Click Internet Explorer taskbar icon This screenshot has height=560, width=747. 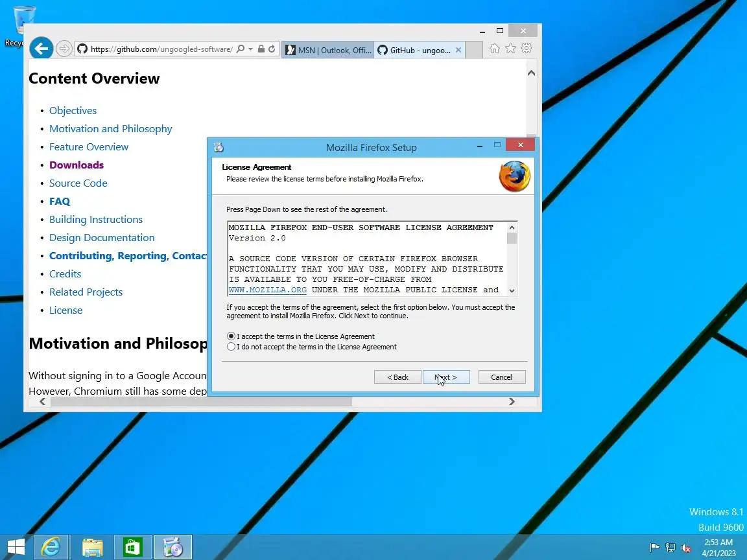click(x=51, y=547)
